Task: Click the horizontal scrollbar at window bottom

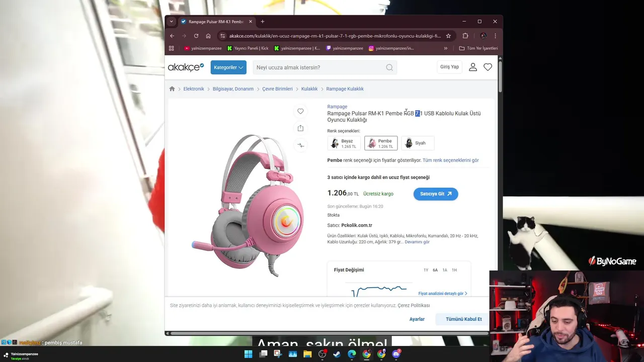Action: point(329,333)
